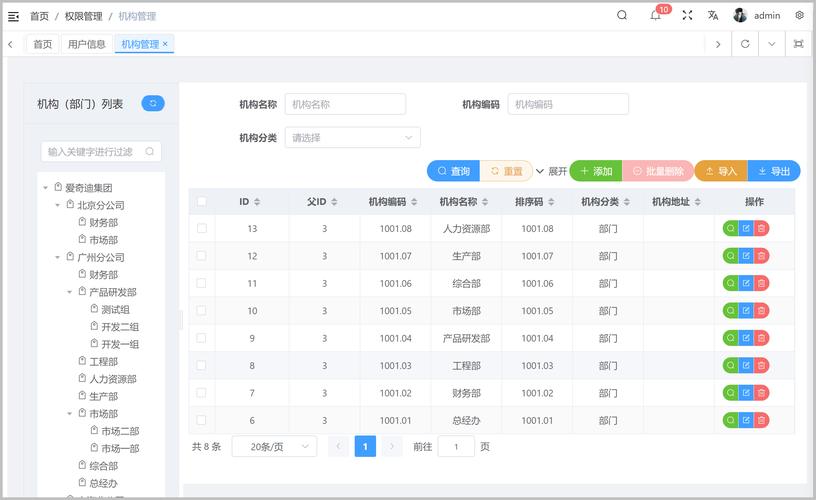Delete the row with ID 10
The image size is (816, 500).
[761, 311]
